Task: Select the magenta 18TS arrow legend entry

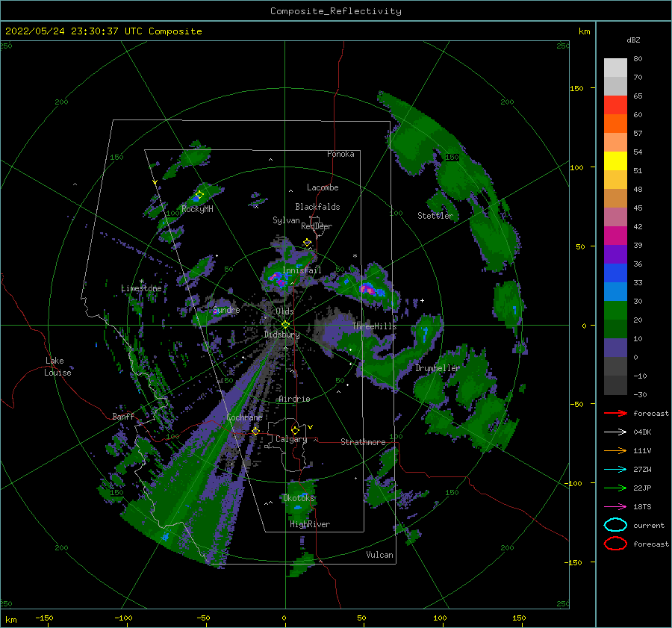Action: coord(615,506)
